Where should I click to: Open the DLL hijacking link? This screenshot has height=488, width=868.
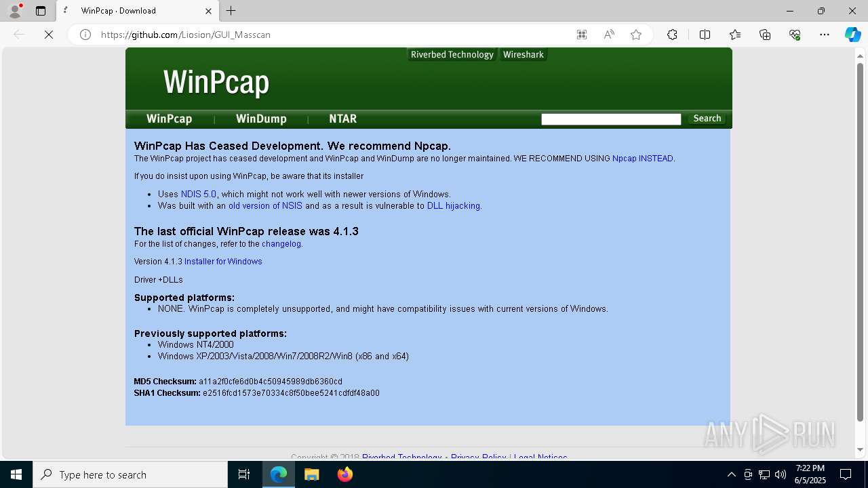coord(454,206)
